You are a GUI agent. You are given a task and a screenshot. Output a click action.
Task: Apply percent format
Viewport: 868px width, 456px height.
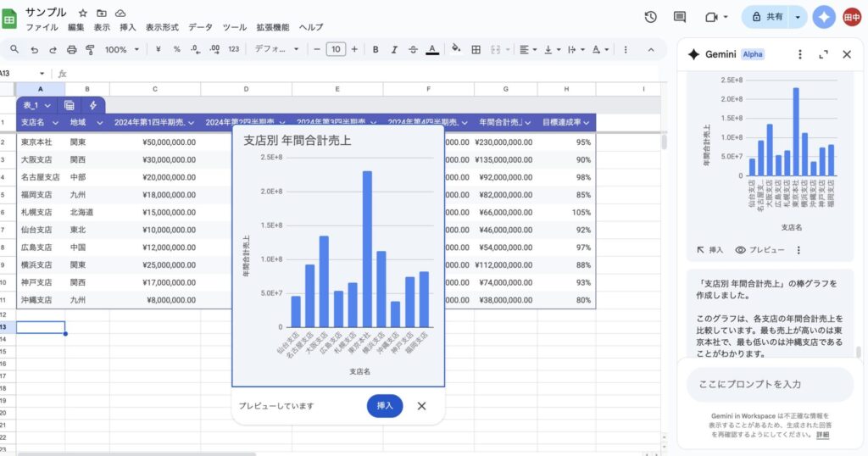176,49
